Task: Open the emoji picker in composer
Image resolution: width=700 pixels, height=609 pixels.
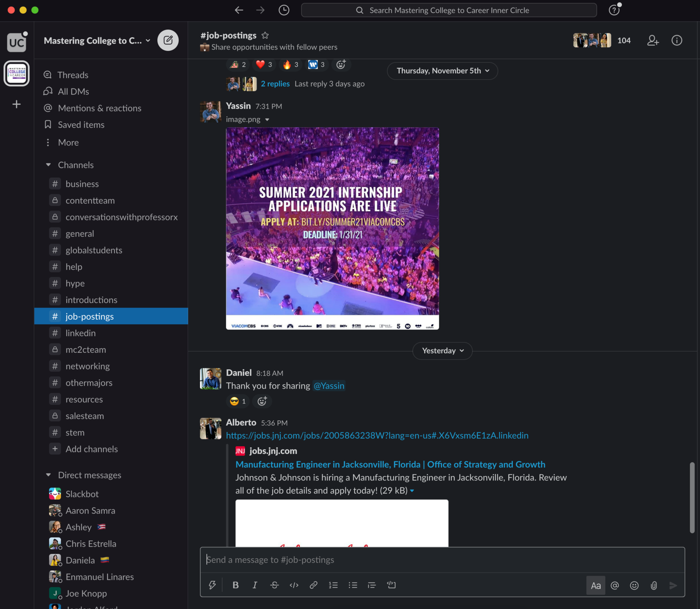Action: [x=634, y=586]
